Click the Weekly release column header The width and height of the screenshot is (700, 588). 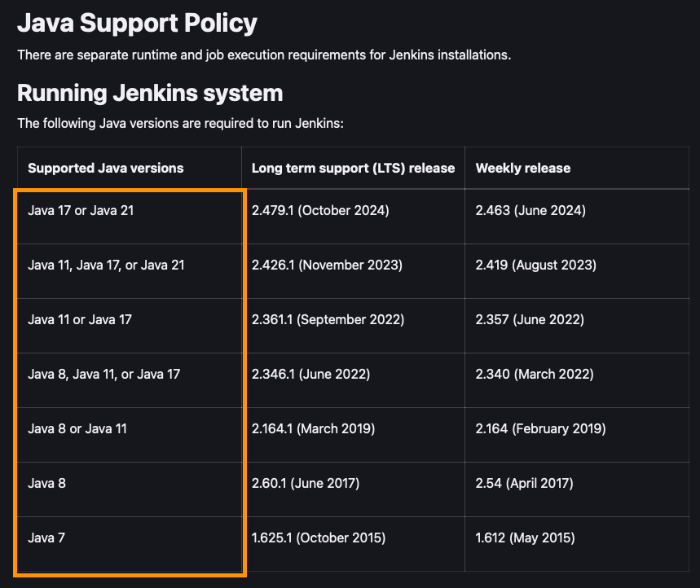523,168
